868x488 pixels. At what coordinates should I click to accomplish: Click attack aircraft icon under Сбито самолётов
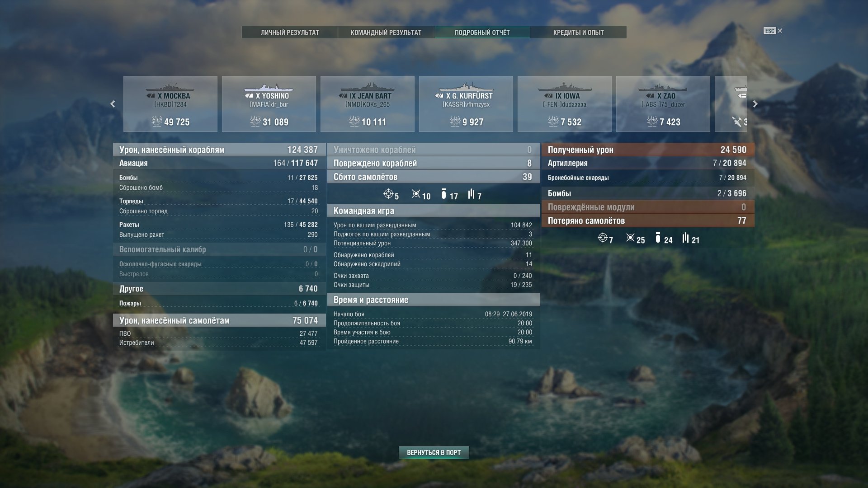[x=416, y=194]
